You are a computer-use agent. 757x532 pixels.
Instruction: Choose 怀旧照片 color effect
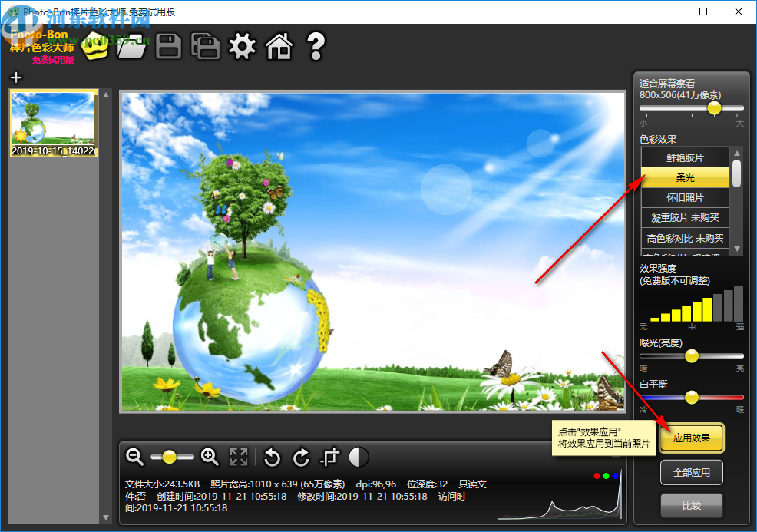coord(685,198)
